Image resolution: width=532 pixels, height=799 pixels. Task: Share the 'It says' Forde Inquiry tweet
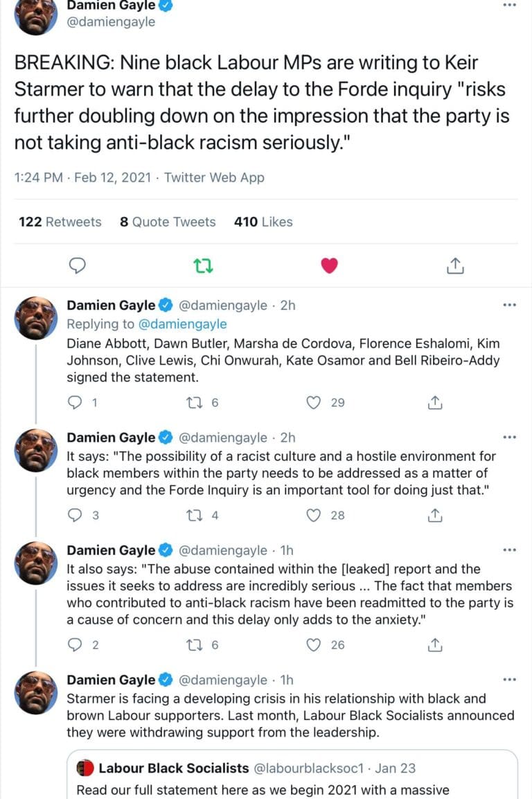click(435, 515)
